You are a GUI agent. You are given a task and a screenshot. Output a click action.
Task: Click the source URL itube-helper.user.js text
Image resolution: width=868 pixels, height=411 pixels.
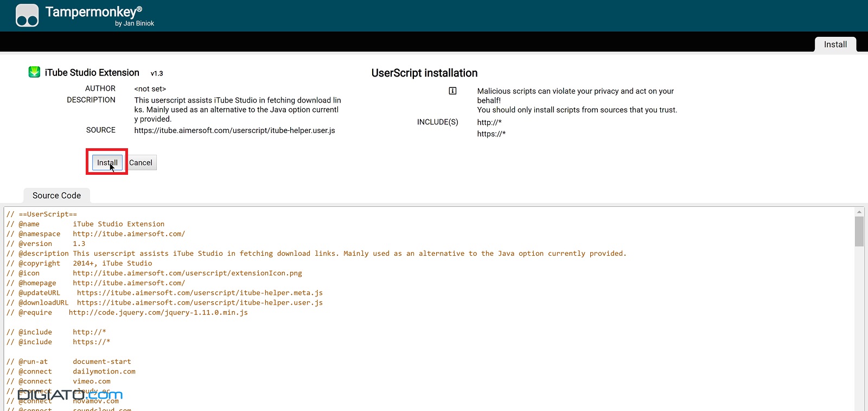(x=234, y=130)
